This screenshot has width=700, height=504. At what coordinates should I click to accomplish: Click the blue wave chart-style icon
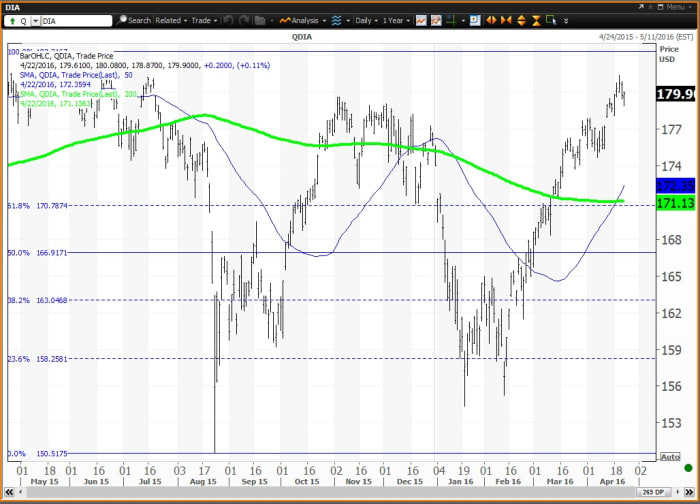pos(336,21)
